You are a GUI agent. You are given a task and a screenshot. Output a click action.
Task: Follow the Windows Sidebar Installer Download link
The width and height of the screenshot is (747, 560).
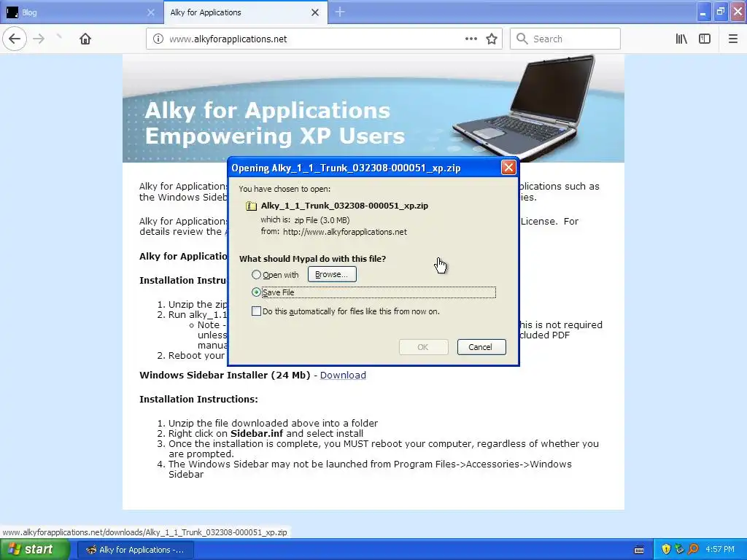(x=343, y=376)
